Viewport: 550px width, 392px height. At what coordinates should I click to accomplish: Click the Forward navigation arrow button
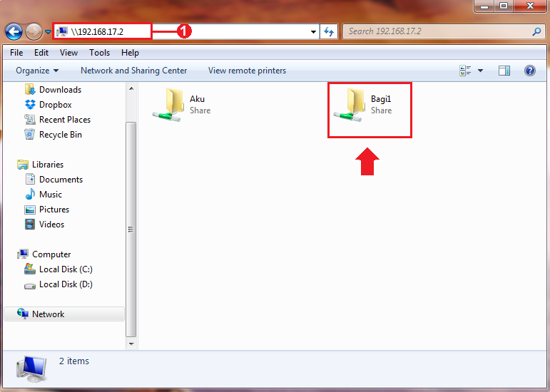click(34, 32)
